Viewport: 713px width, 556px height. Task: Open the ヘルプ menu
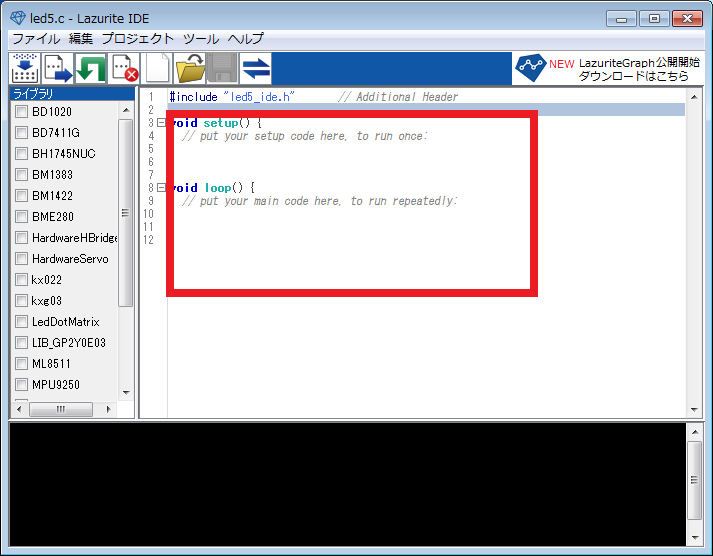pos(246,39)
